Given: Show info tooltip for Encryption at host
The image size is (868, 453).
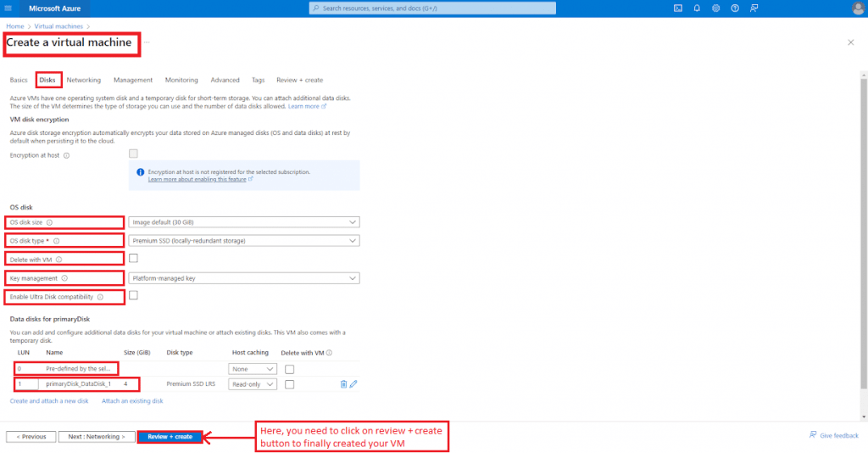Looking at the screenshot, I should [x=66, y=155].
